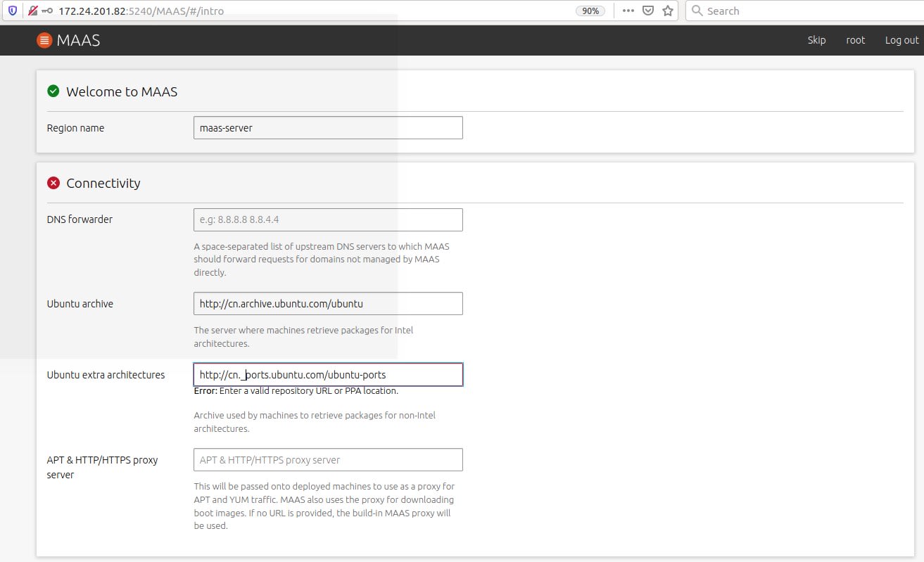Click the Pocket save icon

(x=648, y=11)
